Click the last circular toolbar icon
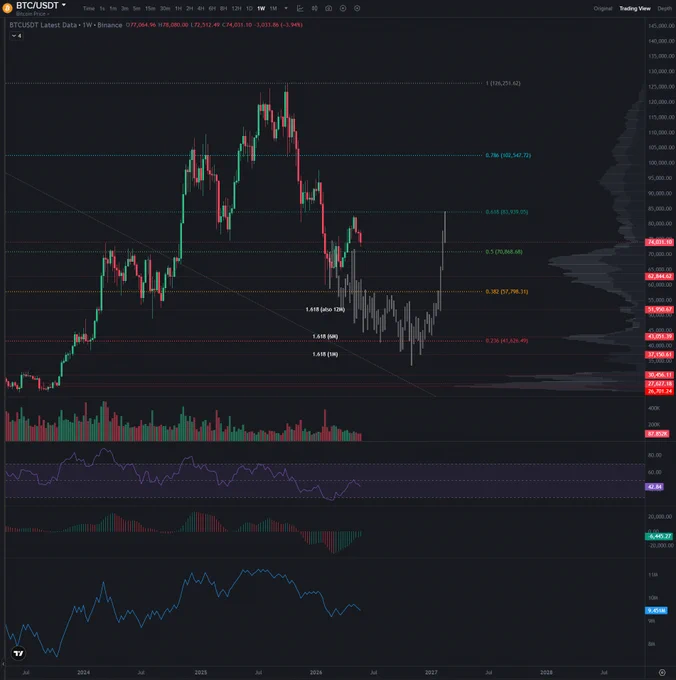676x680 pixels. click(x=357, y=8)
